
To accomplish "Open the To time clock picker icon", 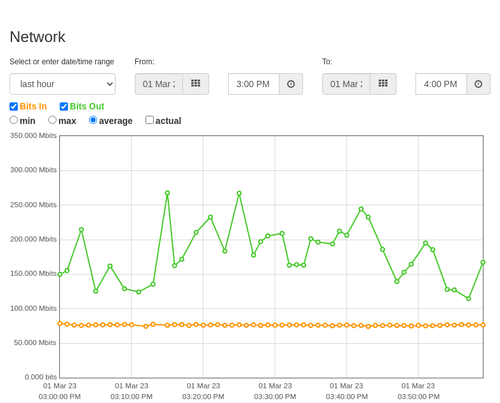I will 478,84.
